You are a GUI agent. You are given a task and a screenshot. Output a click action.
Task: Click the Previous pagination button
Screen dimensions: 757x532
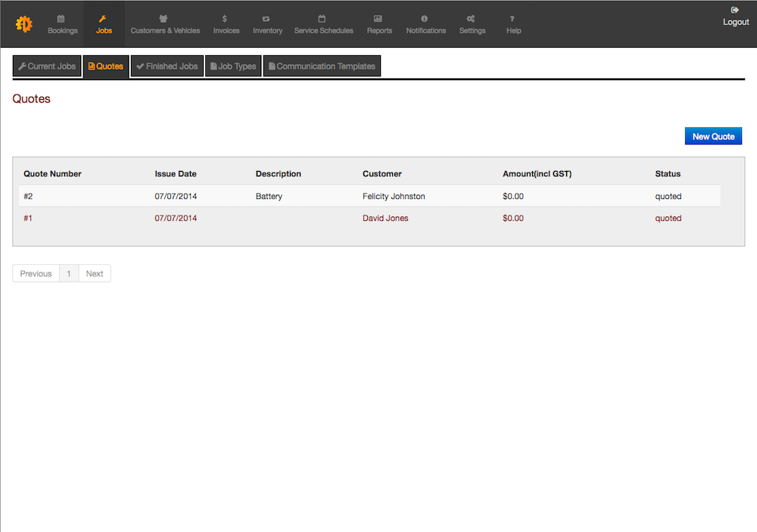point(36,273)
